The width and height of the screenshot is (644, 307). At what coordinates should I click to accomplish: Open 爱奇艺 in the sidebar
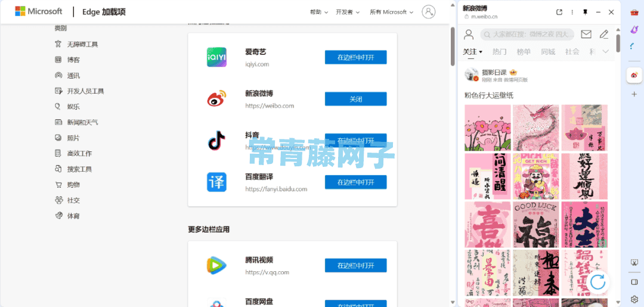[x=355, y=57]
